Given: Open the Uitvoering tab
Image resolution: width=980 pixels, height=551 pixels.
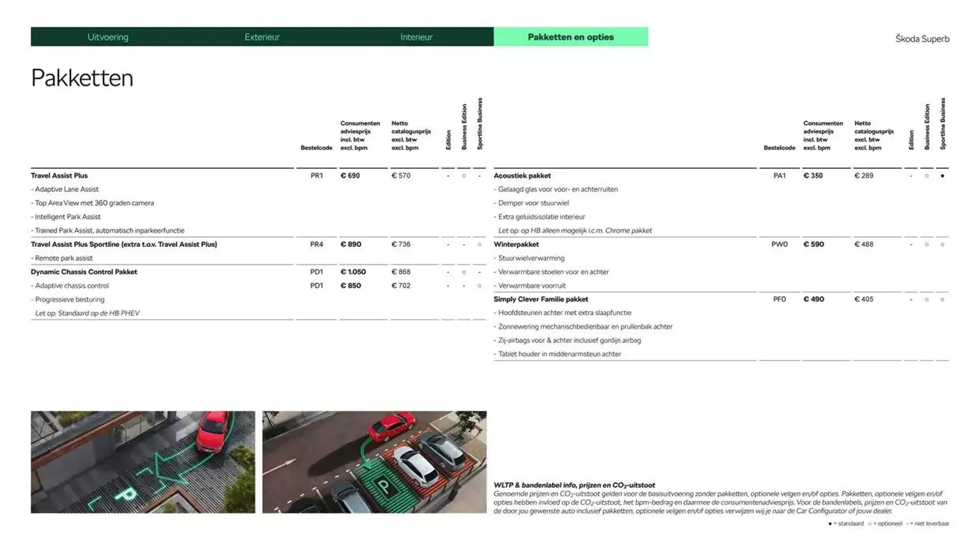Looking at the screenshot, I should (108, 37).
